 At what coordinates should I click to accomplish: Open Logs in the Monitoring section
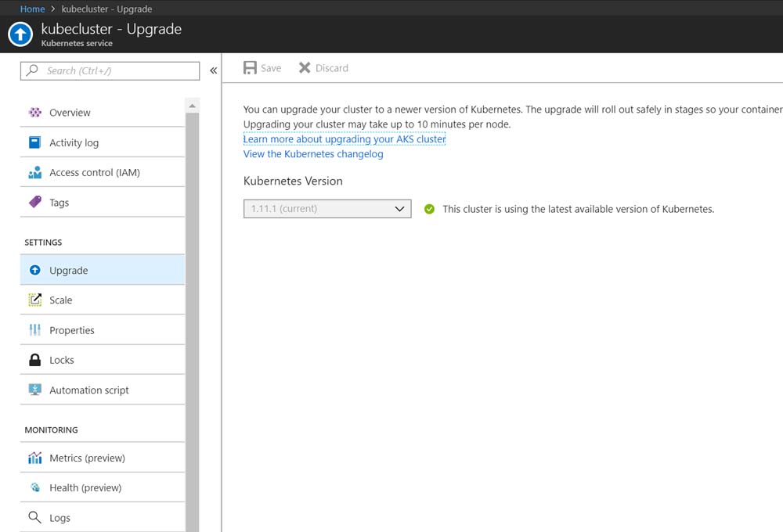60,518
